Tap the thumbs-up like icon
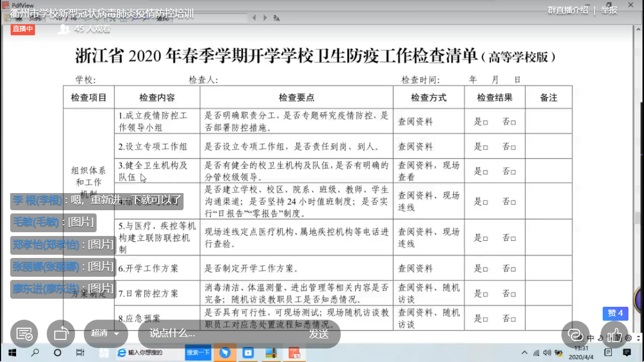 (x=614, y=334)
